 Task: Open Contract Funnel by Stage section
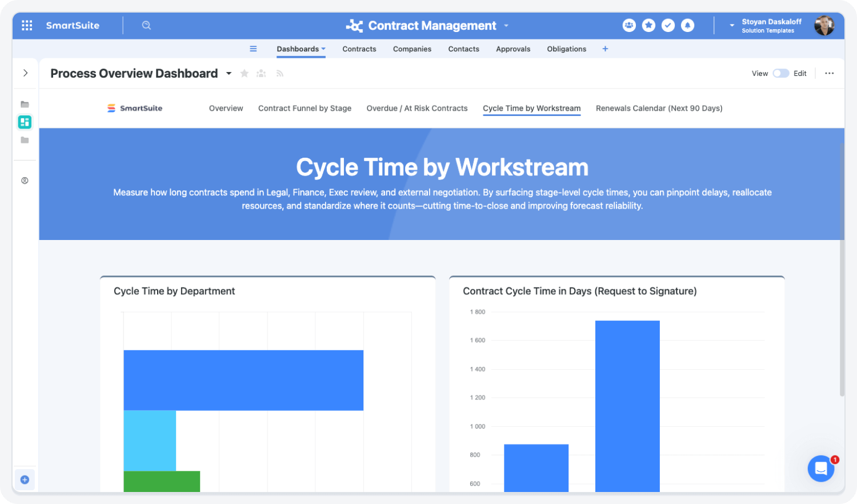coord(305,108)
